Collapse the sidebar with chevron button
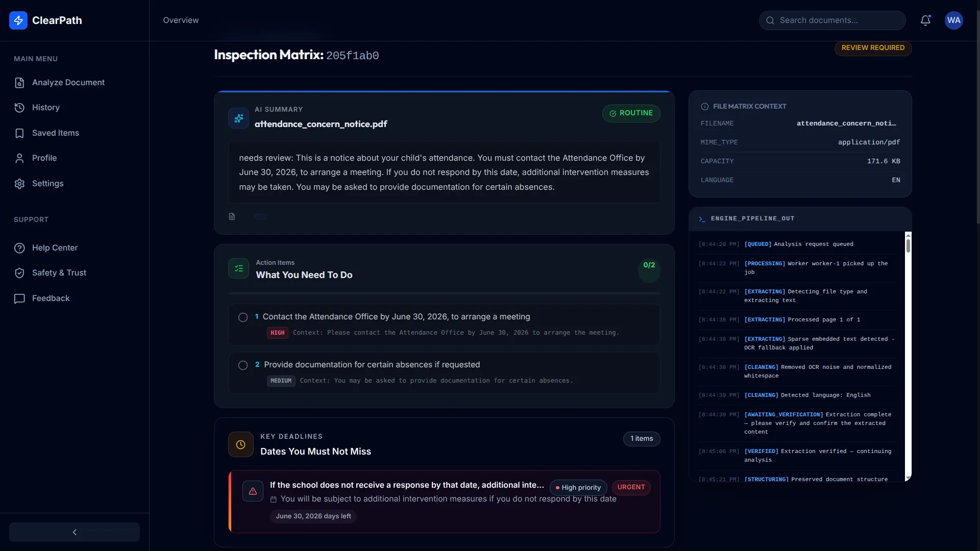Screen dimensions: 980x551 coord(75,532)
